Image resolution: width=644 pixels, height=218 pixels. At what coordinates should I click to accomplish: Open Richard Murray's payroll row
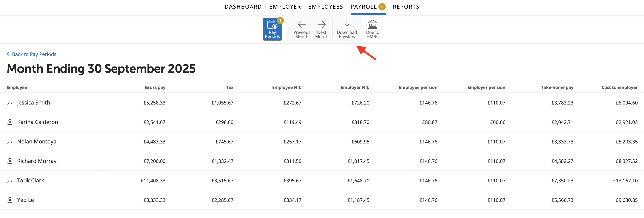37,161
